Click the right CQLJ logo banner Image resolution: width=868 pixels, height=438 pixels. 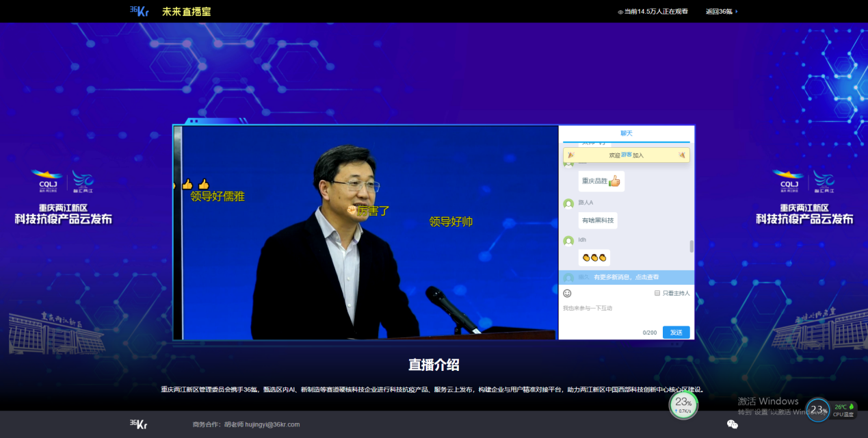804,197
